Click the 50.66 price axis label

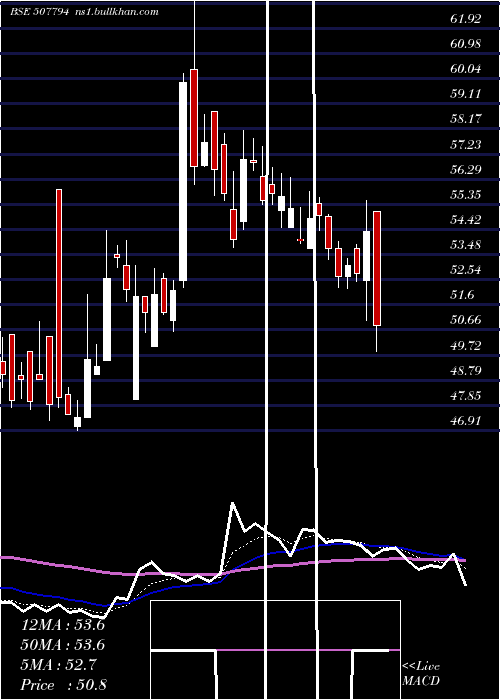click(465, 320)
